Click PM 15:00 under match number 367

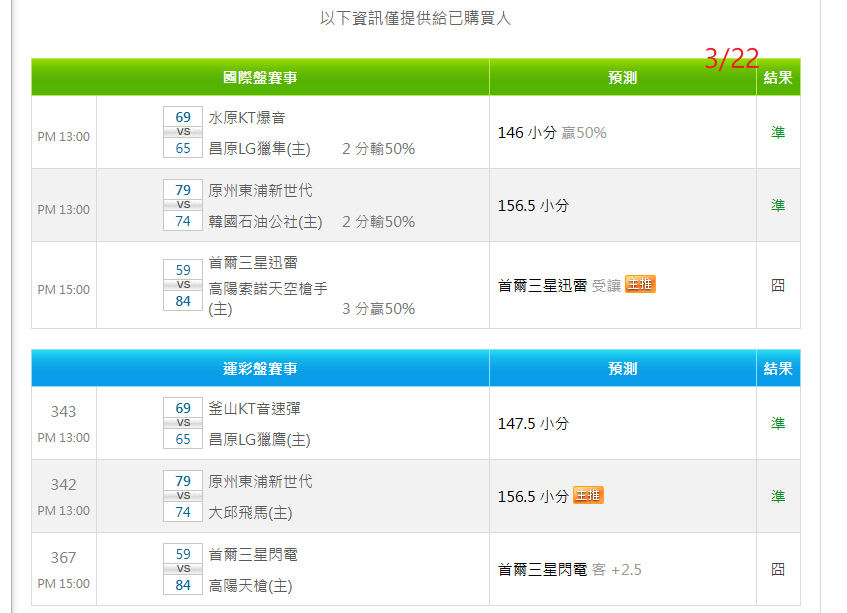64,583
